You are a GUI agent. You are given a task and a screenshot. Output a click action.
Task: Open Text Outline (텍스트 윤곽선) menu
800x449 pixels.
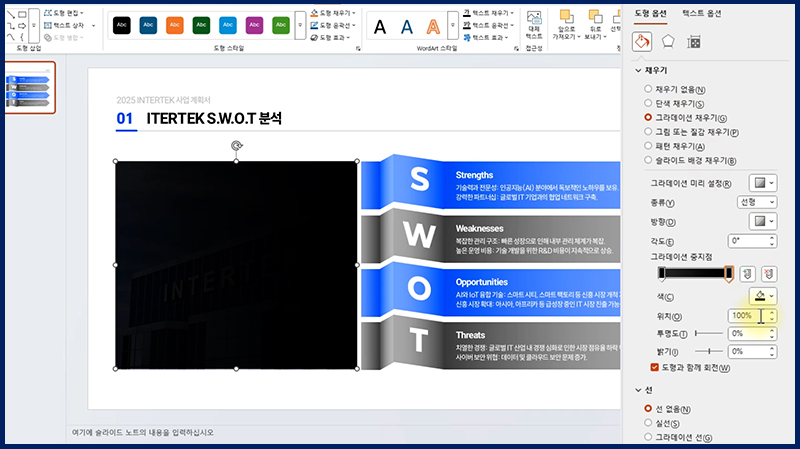(488, 25)
